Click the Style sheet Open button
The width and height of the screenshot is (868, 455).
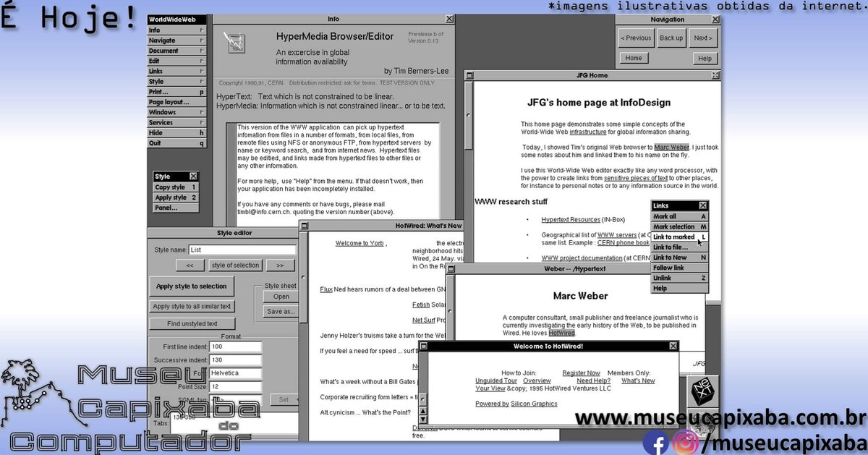click(281, 297)
